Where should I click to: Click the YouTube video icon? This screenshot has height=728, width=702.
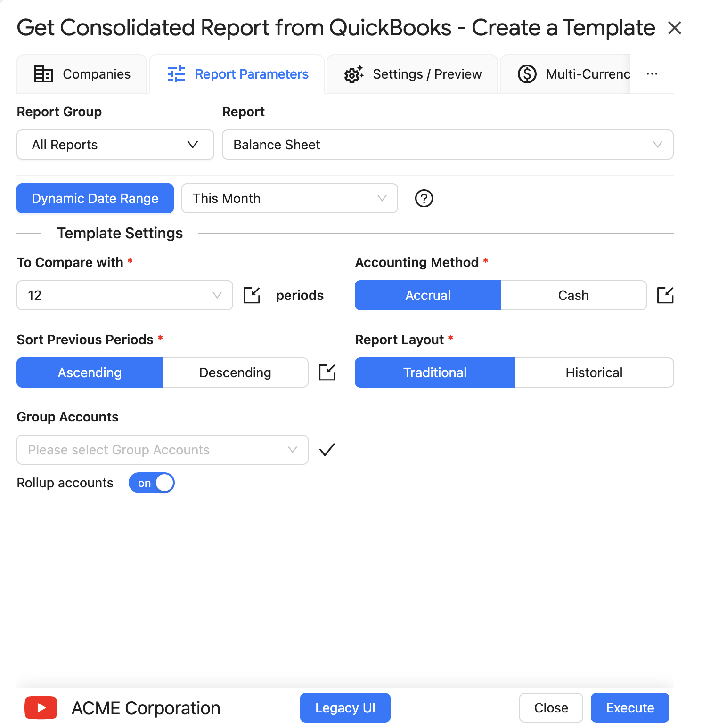point(41,708)
